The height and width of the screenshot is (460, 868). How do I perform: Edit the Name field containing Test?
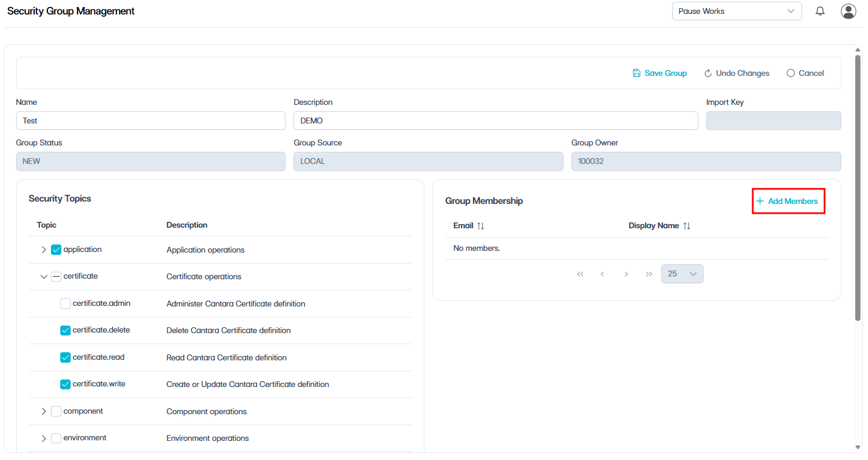pos(151,121)
